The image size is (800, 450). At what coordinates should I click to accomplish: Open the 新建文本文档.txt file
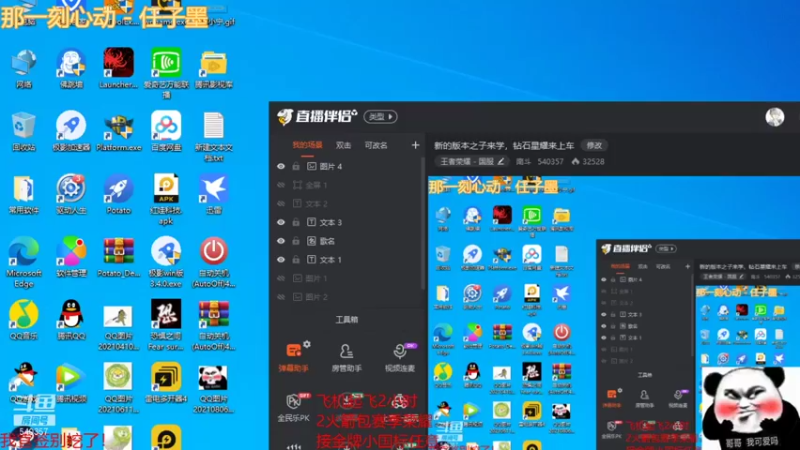214,136
